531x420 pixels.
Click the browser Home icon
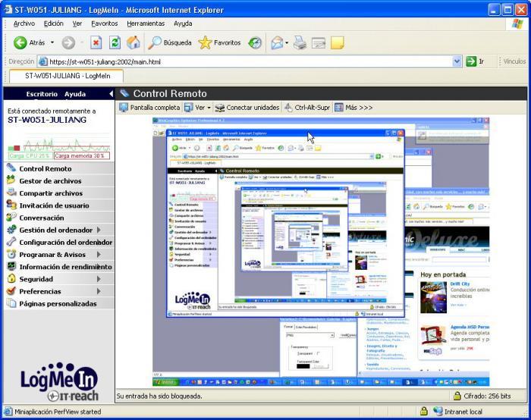coord(134,42)
